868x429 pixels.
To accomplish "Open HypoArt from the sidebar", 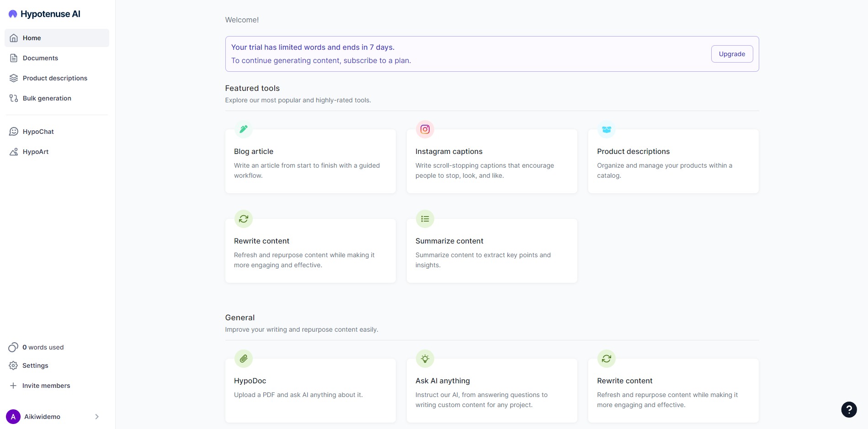I will (x=57, y=152).
